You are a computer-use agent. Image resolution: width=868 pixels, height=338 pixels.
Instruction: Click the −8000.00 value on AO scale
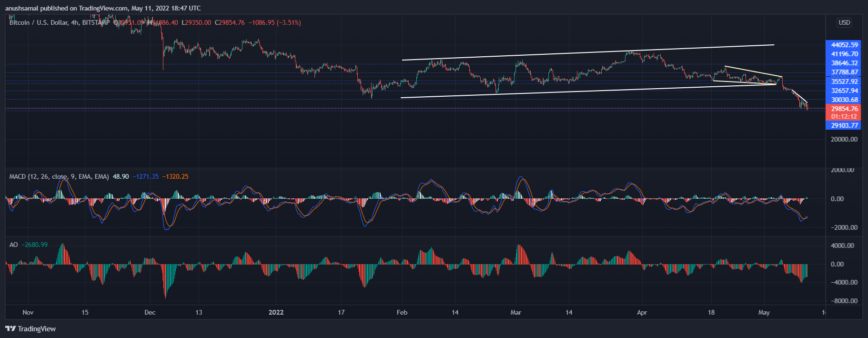pos(844,301)
